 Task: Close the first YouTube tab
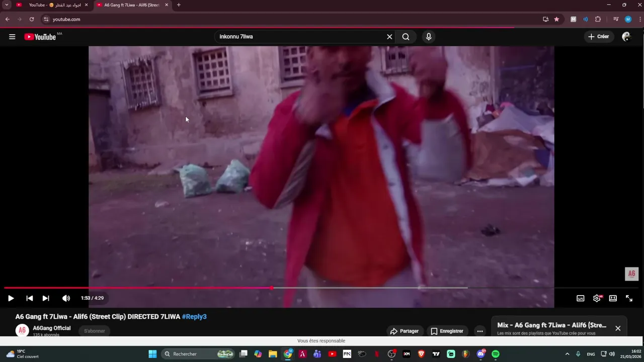[86, 5]
